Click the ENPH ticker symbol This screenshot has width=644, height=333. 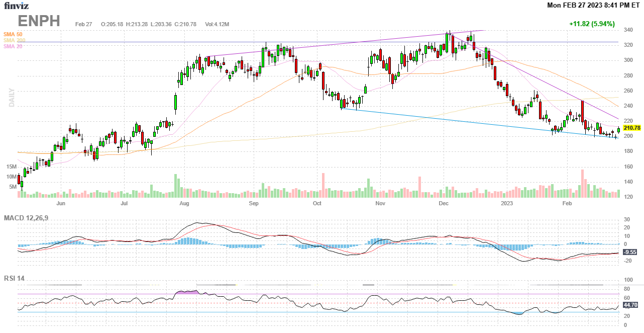point(39,21)
